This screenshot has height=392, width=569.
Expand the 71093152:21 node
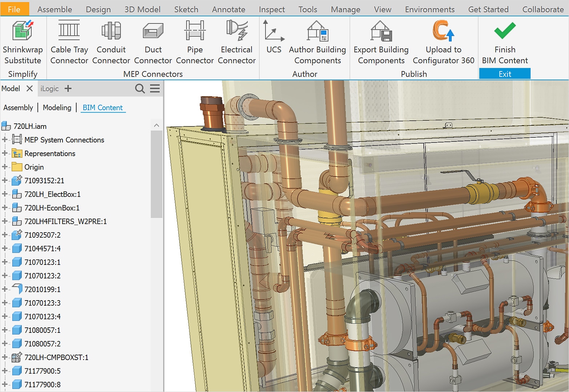coord(5,180)
